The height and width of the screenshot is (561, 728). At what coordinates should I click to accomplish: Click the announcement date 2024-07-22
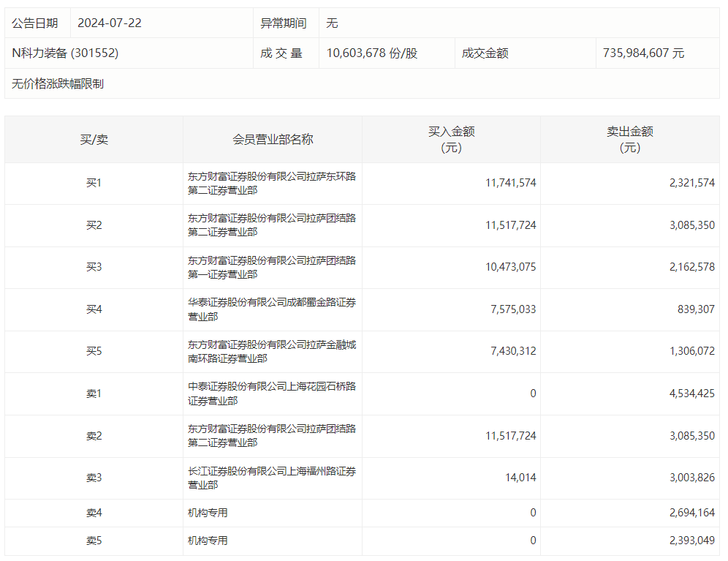tap(110, 23)
